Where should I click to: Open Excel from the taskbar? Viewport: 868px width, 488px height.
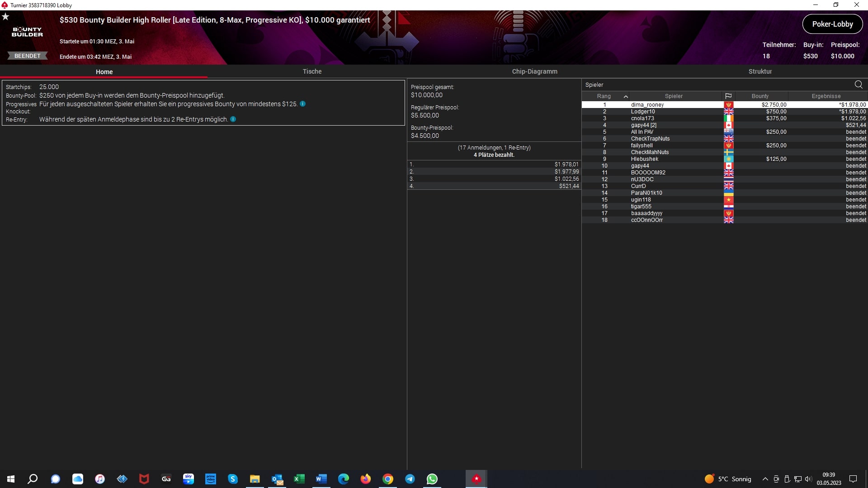(299, 479)
